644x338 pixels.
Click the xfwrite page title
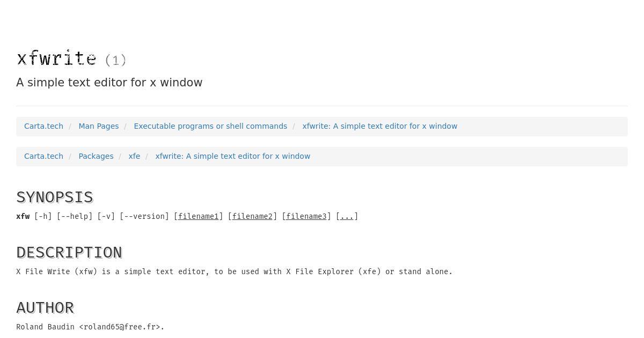click(56, 58)
